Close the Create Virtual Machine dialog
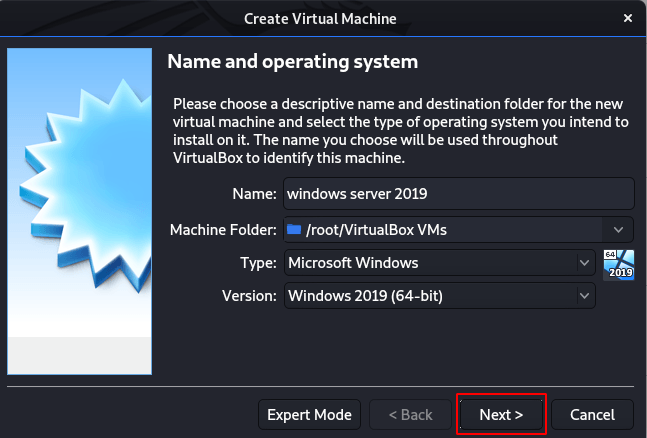 626,19
